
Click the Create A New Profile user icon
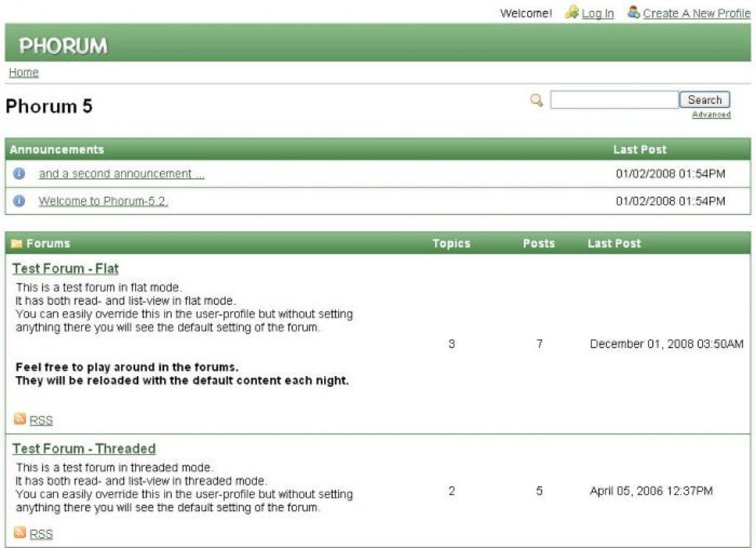tap(634, 12)
